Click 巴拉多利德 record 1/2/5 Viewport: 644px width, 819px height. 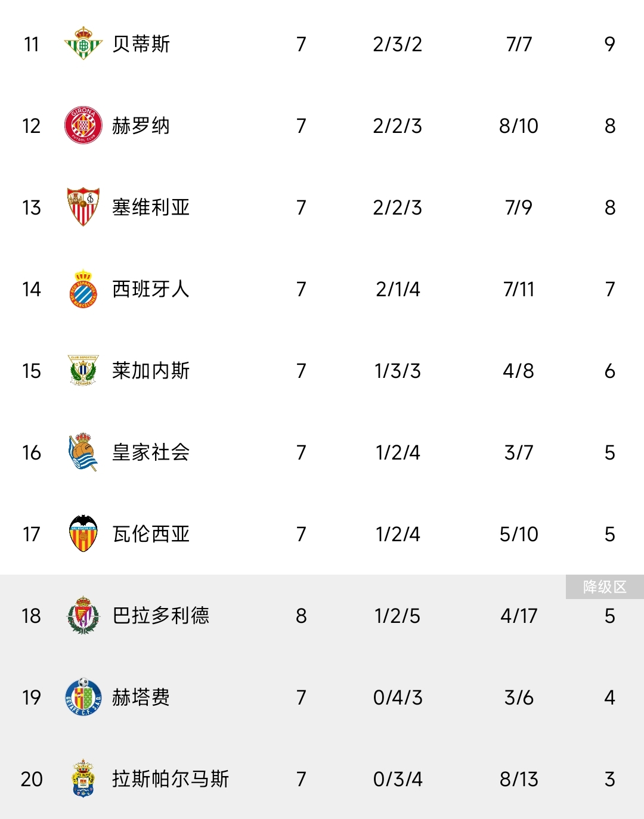point(398,616)
